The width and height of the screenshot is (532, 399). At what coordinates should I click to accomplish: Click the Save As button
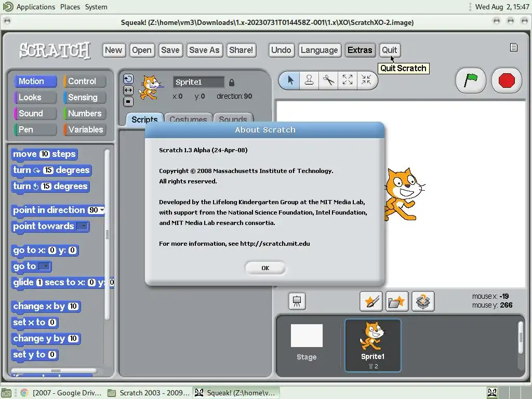pos(204,50)
